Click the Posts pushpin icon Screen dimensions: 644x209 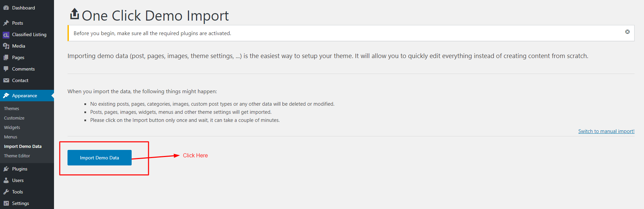tap(6, 23)
